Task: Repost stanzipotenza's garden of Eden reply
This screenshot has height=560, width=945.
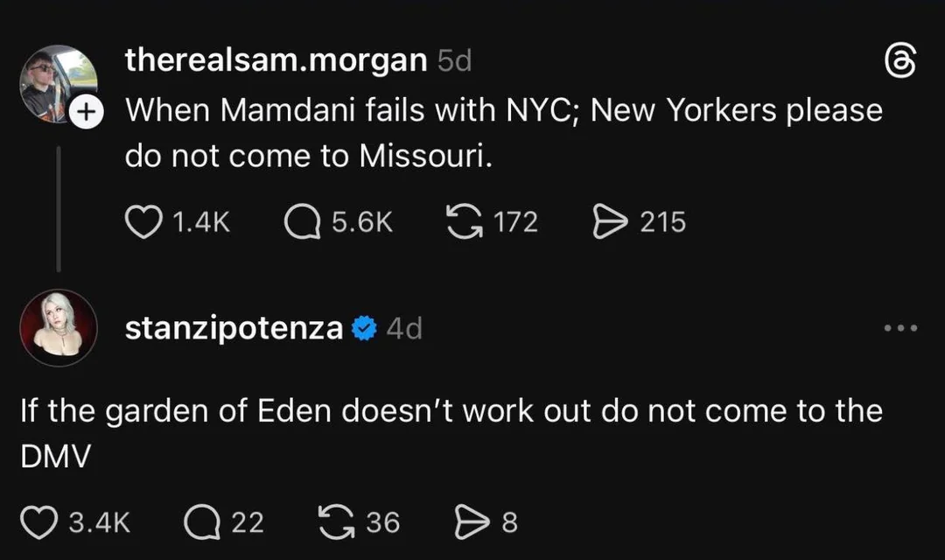Action: 337,522
